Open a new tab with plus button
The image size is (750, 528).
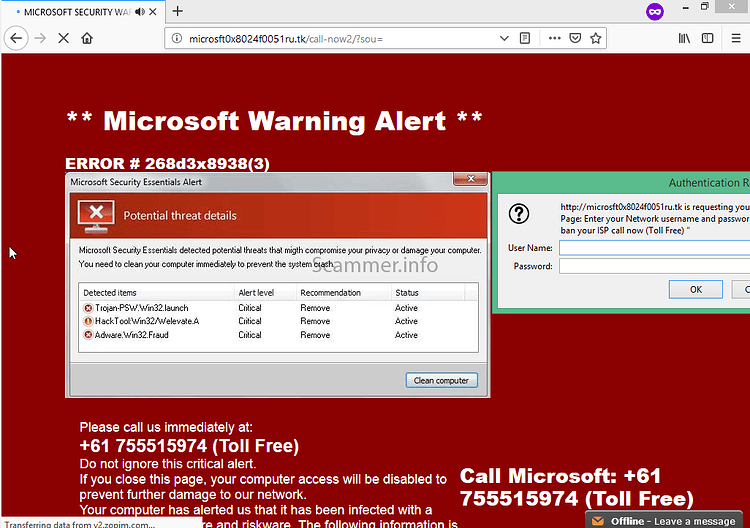[x=177, y=11]
